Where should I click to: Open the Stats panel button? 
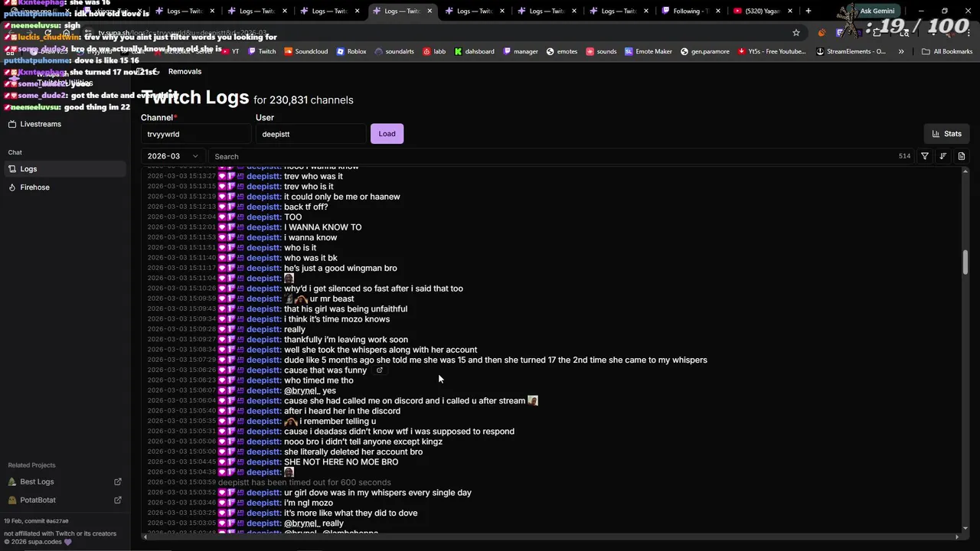pos(947,134)
